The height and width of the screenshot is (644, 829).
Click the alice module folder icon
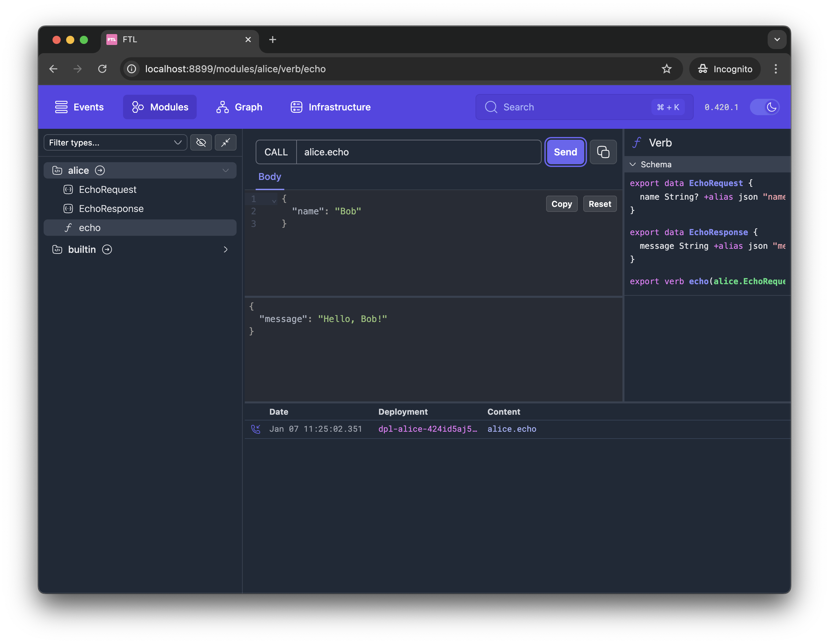57,170
